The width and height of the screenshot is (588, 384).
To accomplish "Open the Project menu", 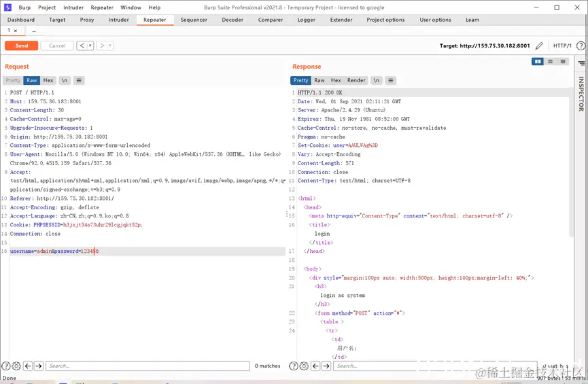I will (47, 7).
